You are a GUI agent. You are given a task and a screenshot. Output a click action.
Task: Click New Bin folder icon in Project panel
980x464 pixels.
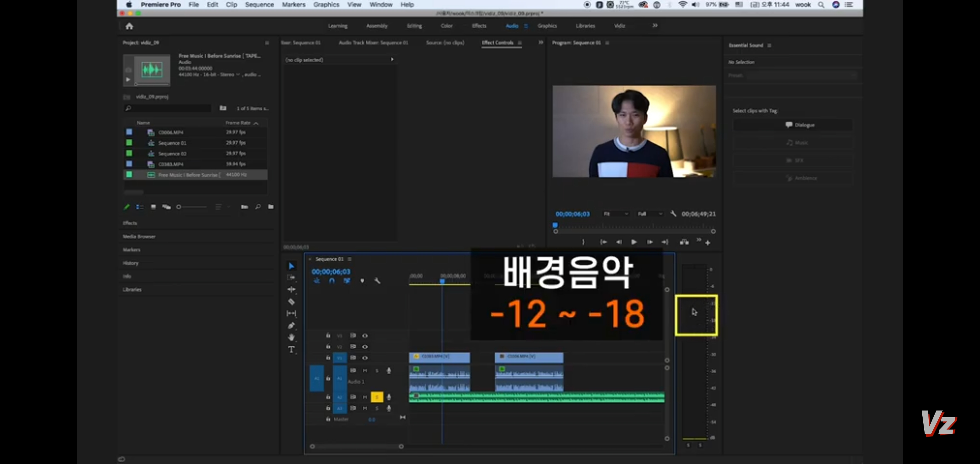(x=270, y=207)
